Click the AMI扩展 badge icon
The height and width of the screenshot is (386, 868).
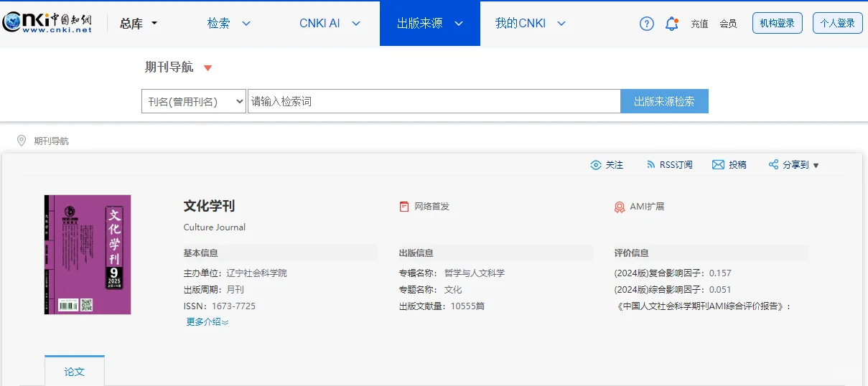point(620,207)
